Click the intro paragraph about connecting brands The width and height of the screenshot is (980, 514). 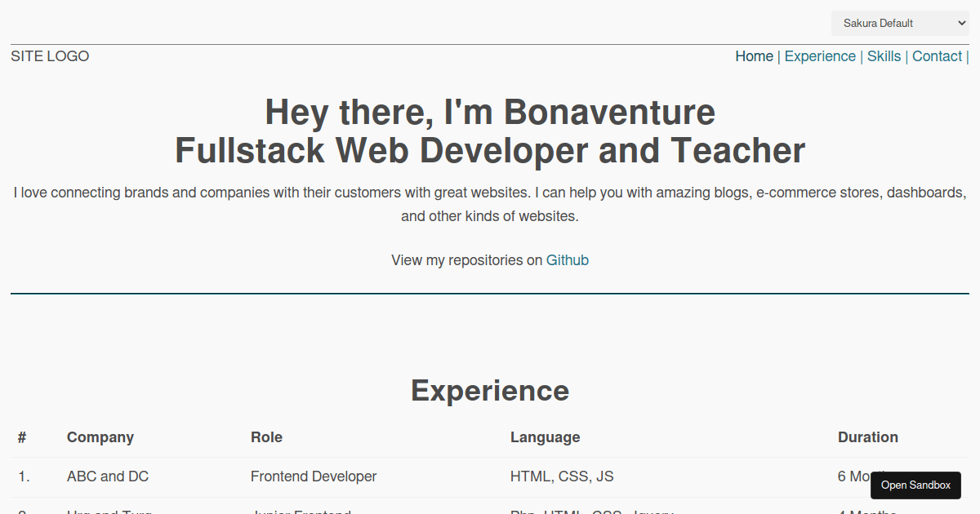point(489,204)
